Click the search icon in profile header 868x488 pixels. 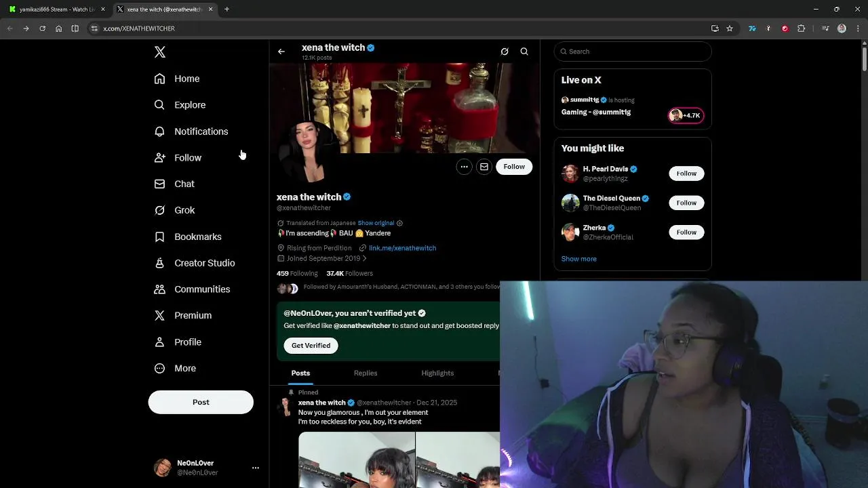(524, 52)
